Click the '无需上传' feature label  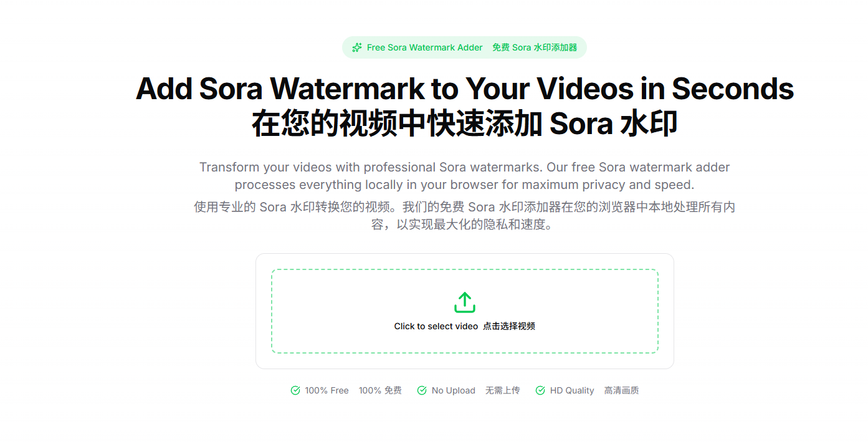click(x=503, y=390)
